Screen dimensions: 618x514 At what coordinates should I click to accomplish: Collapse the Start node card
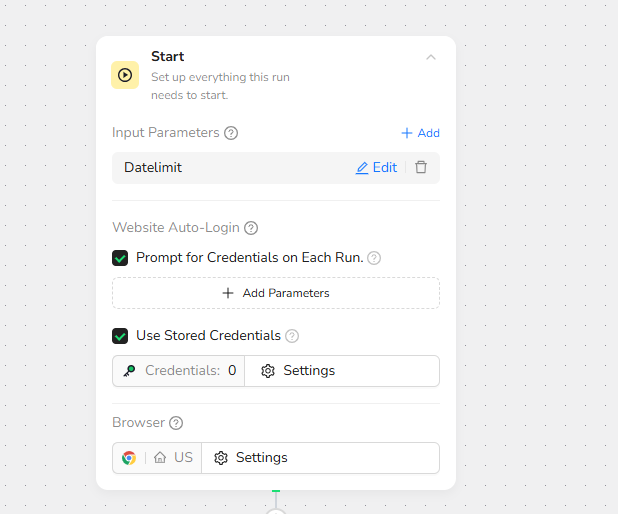pyautogui.click(x=431, y=57)
